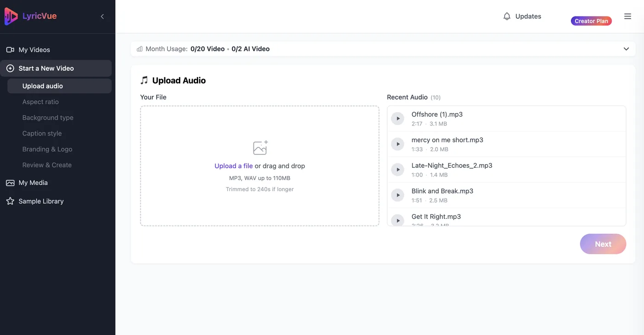Click the Next button

pyautogui.click(x=603, y=244)
